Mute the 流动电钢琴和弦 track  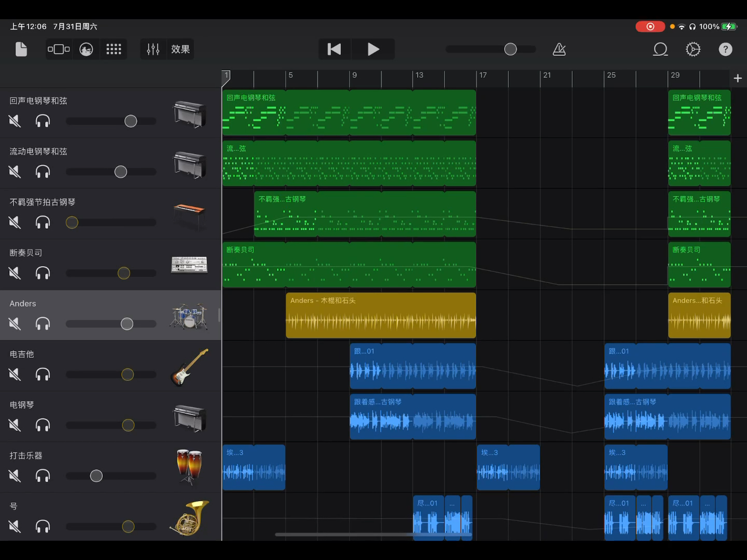click(x=15, y=172)
